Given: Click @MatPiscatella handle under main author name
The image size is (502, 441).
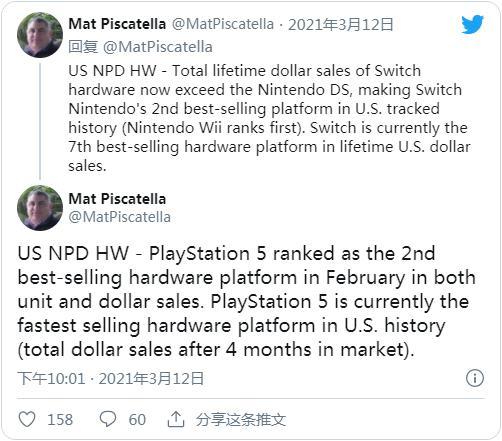Looking at the screenshot, I should [x=119, y=217].
